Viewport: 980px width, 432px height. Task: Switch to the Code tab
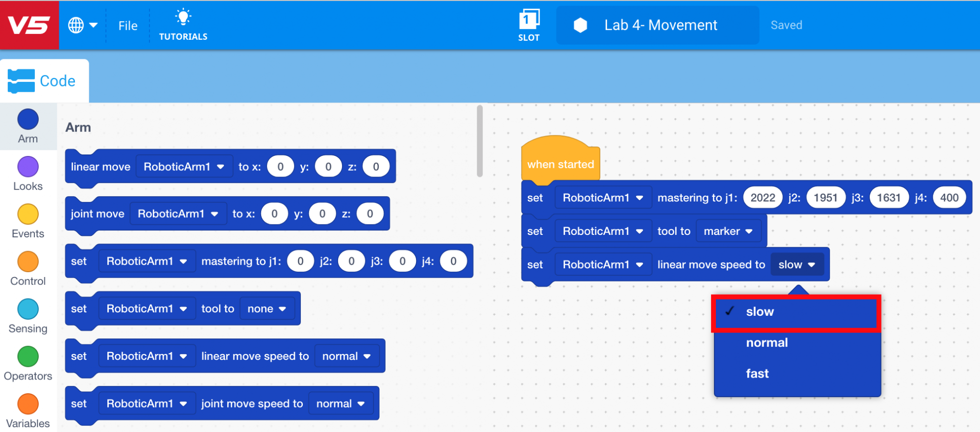[x=44, y=81]
